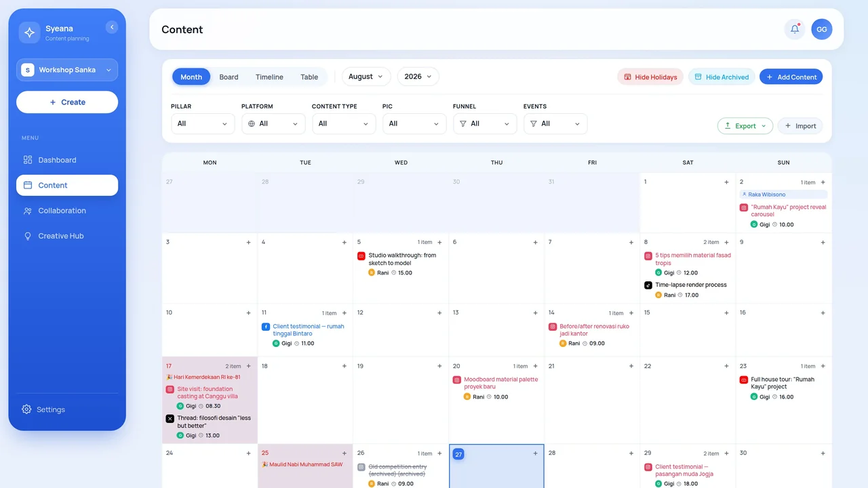The width and height of the screenshot is (868, 488).
Task: Expand the Funnel filter dropdown
Action: (x=485, y=123)
